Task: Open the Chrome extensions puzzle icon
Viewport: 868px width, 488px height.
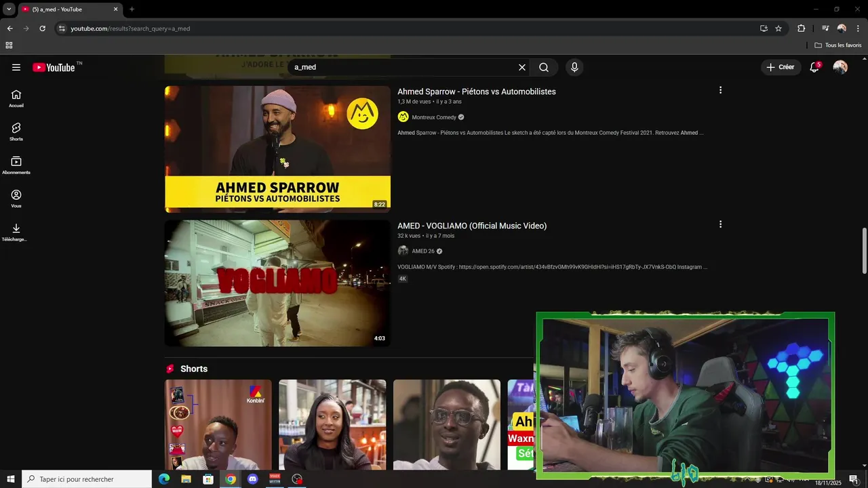Action: tap(801, 28)
